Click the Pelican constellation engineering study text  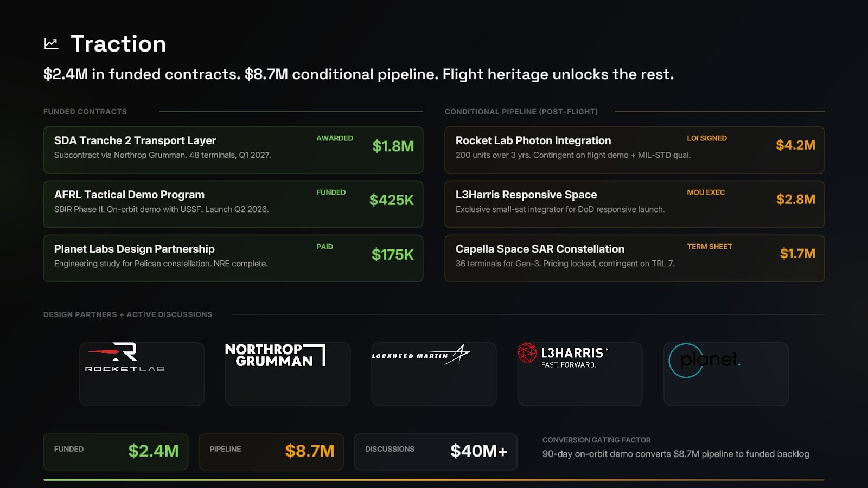point(161,264)
